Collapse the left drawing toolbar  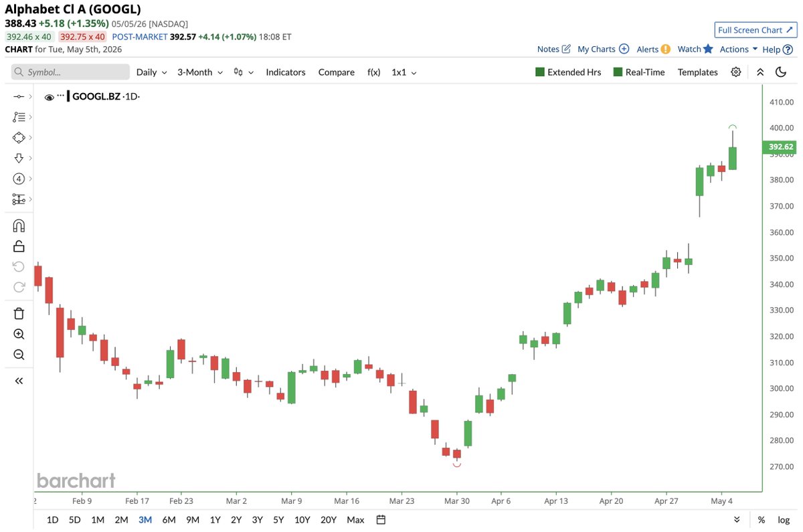point(19,381)
